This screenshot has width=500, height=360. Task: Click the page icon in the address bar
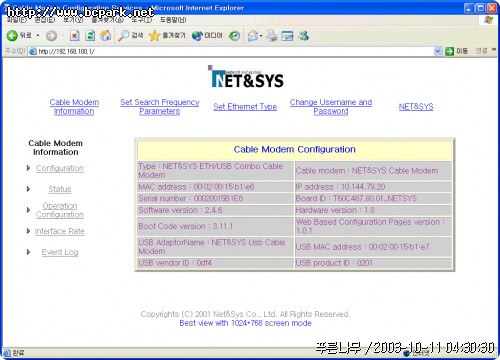pos(33,51)
